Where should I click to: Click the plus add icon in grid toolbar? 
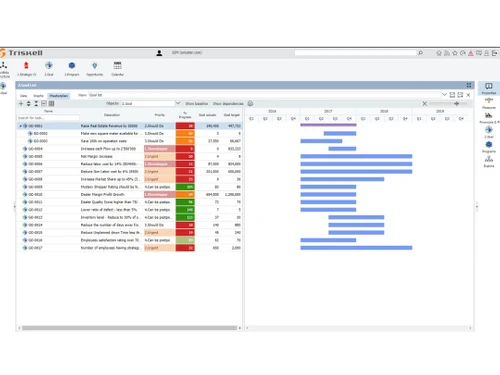click(x=21, y=104)
